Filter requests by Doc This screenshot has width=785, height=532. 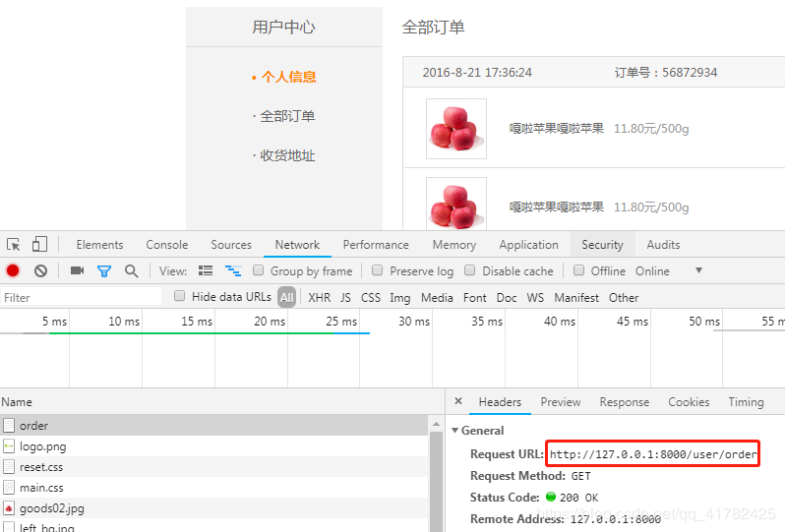pyautogui.click(x=507, y=297)
